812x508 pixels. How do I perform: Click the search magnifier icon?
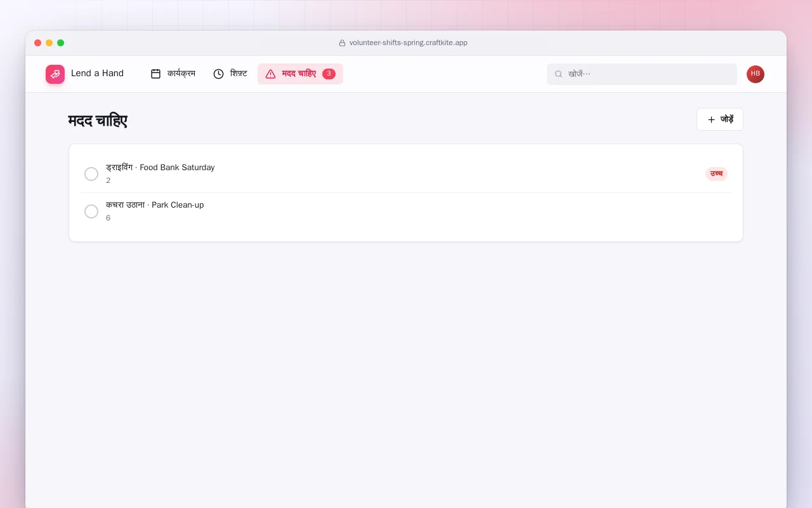click(x=558, y=74)
